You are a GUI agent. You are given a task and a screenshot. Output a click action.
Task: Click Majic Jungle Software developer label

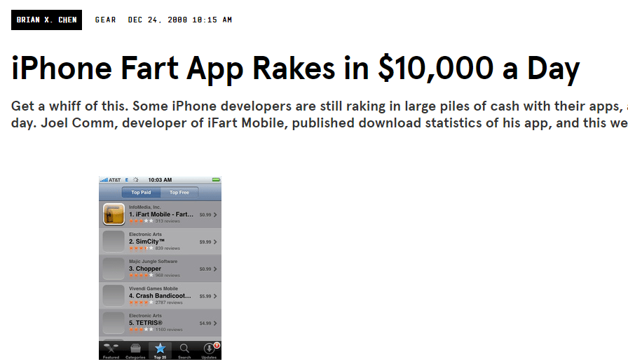tap(153, 262)
